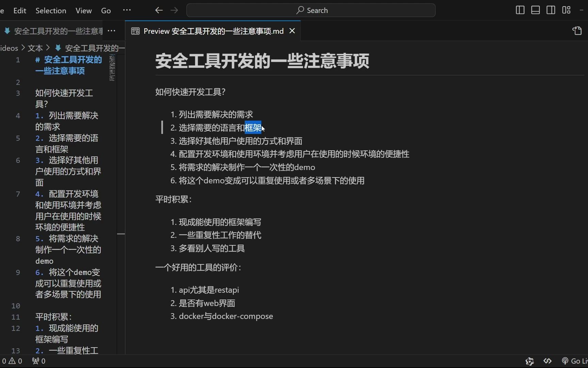This screenshot has width=588, height=368.
Task: Click the code-link status bar icon
Action: tap(548, 361)
